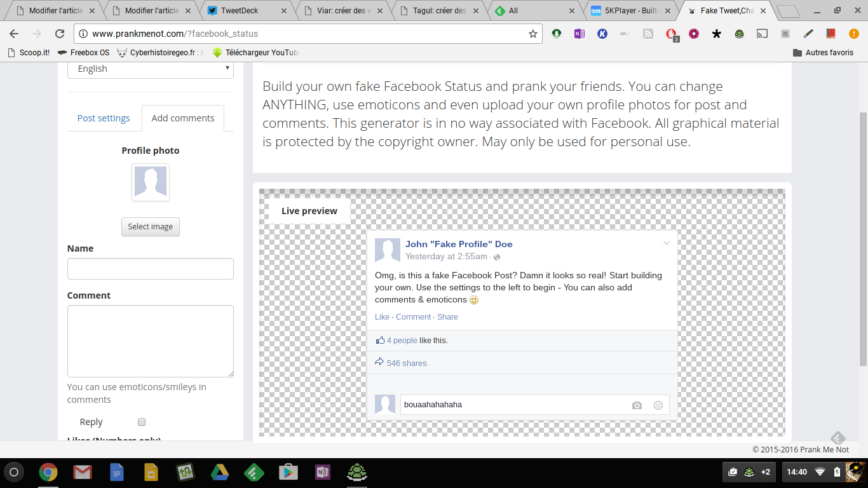Open the Cast extension icon
The image size is (868, 488).
pos(761,34)
